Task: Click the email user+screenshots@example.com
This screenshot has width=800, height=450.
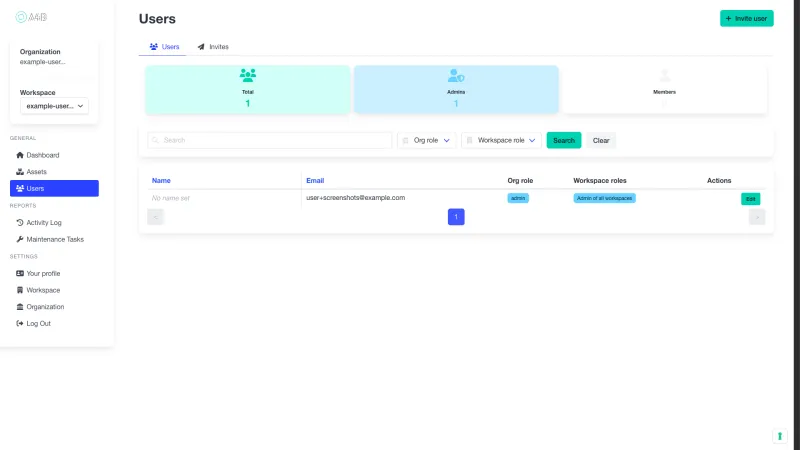Action: pos(356,197)
